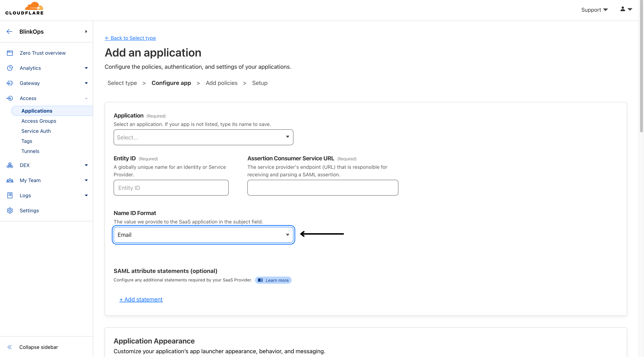Click the back arrow next to BlinkOps
This screenshot has width=644, height=357.
point(10,31)
